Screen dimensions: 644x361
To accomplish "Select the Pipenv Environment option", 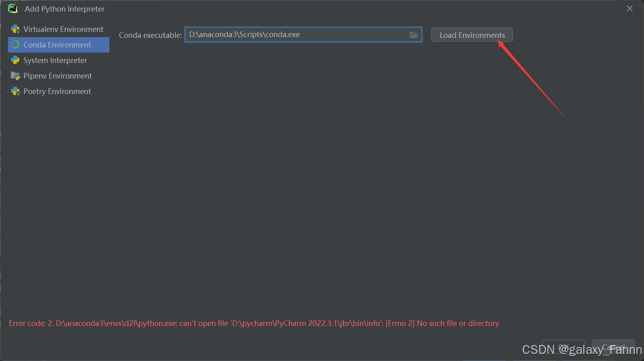I will click(x=58, y=76).
